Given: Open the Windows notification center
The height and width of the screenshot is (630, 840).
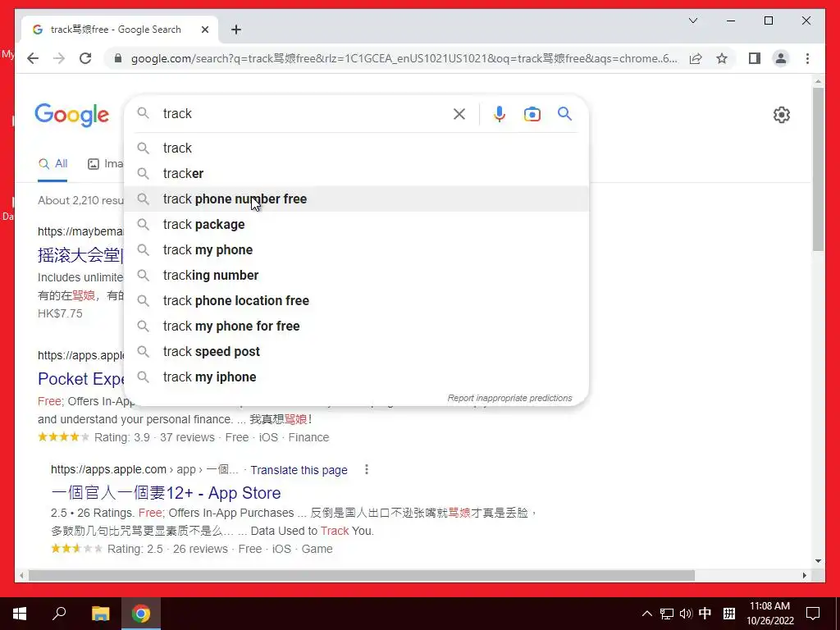Looking at the screenshot, I should tap(813, 614).
